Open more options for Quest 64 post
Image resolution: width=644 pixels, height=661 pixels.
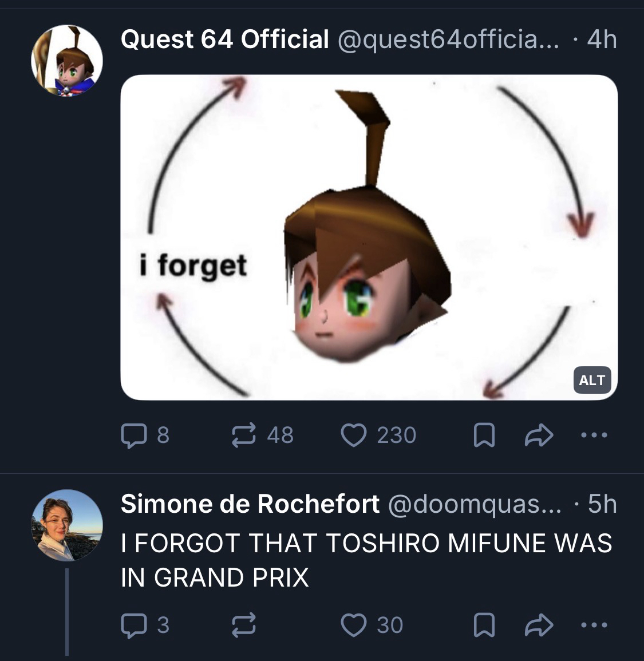[x=594, y=436]
